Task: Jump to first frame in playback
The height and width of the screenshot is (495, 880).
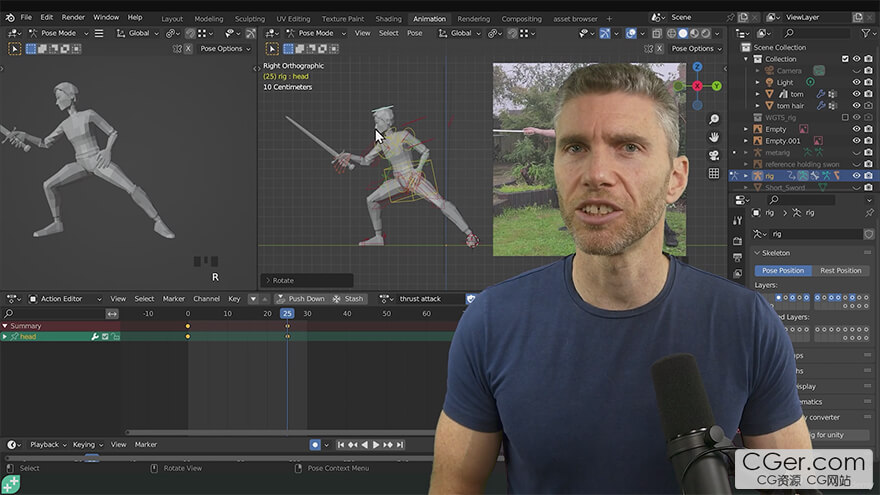Action: click(x=341, y=444)
